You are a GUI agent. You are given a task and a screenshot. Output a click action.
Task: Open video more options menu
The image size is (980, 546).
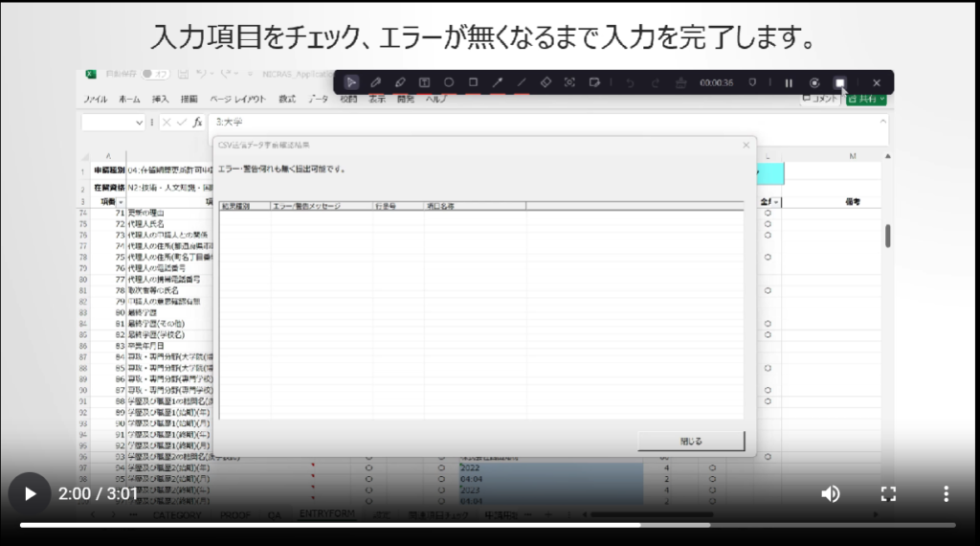[x=946, y=494]
